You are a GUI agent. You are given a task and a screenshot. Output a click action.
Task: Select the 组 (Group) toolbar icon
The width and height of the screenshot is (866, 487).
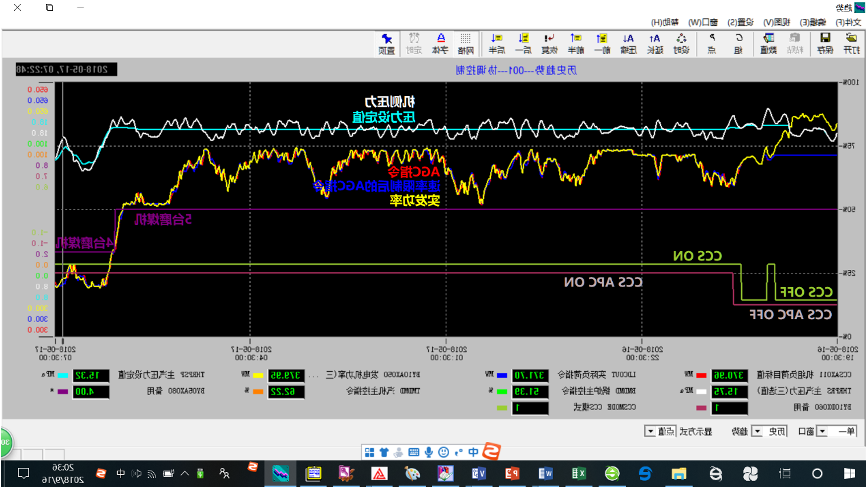click(738, 43)
